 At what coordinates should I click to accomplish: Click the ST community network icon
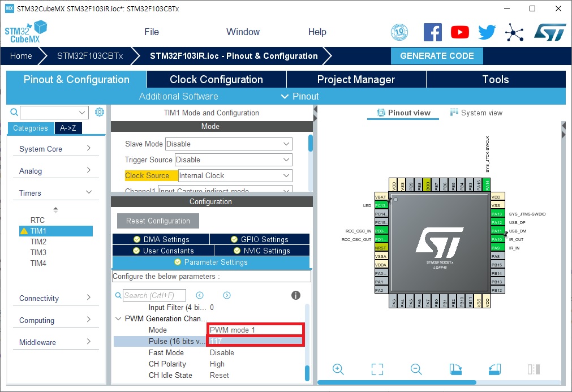(x=514, y=32)
